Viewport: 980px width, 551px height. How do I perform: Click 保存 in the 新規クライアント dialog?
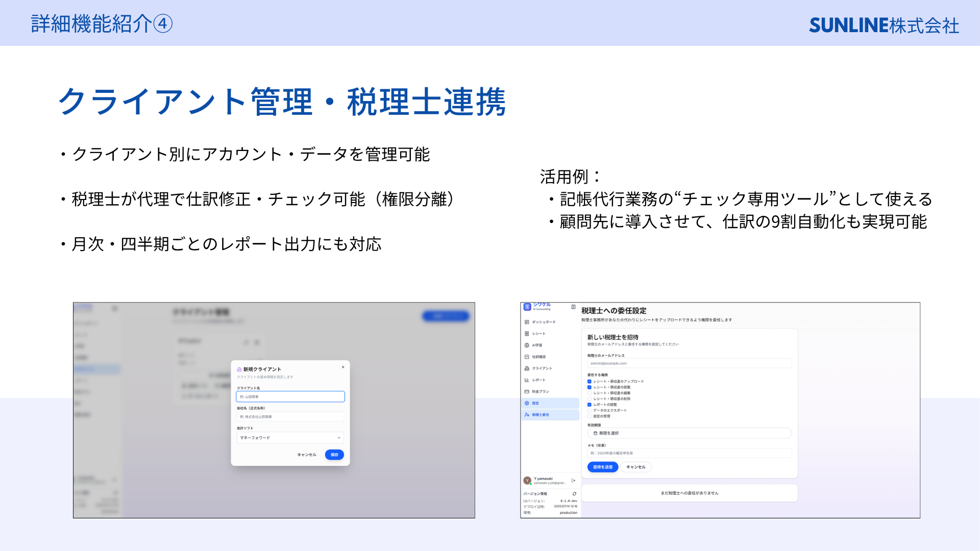(x=334, y=455)
